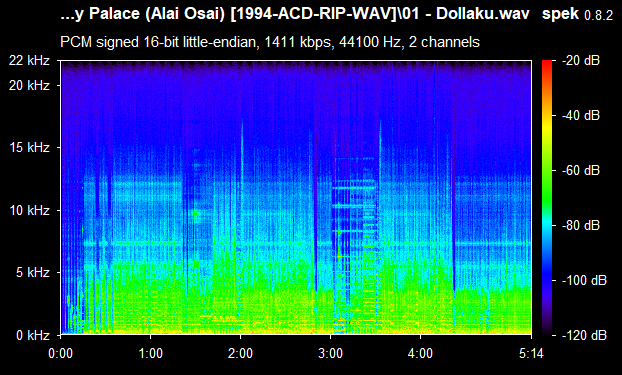The height and width of the screenshot is (375, 622).
Task: Click the 5:14 end time marker
Action: 531,353
